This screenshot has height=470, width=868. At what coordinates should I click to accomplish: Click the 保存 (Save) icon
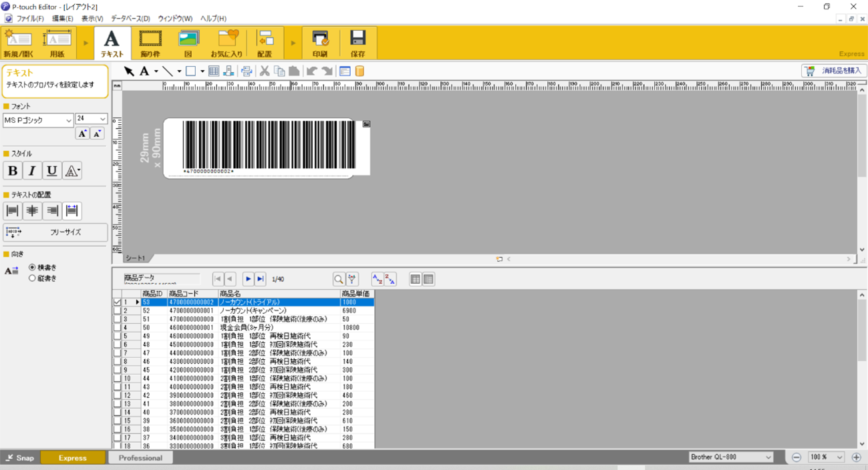click(x=357, y=43)
